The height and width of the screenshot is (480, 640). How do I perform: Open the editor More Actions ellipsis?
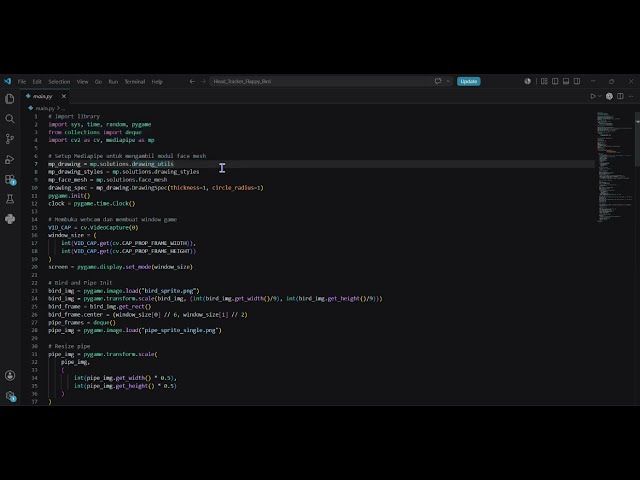631,96
